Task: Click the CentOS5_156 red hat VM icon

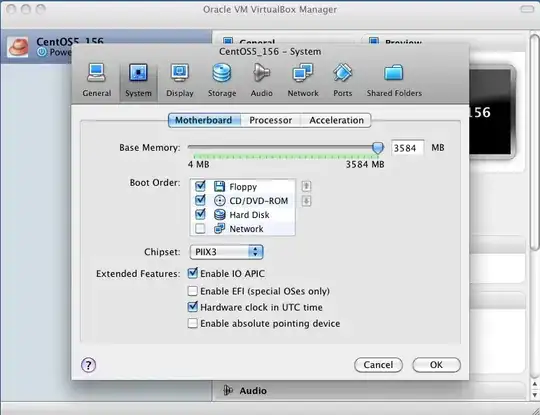Action: pyautogui.click(x=18, y=47)
